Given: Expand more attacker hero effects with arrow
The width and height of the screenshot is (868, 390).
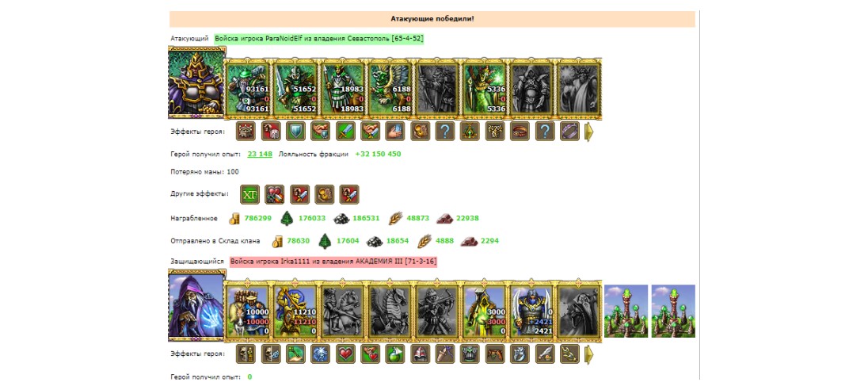Looking at the screenshot, I should tap(589, 132).
